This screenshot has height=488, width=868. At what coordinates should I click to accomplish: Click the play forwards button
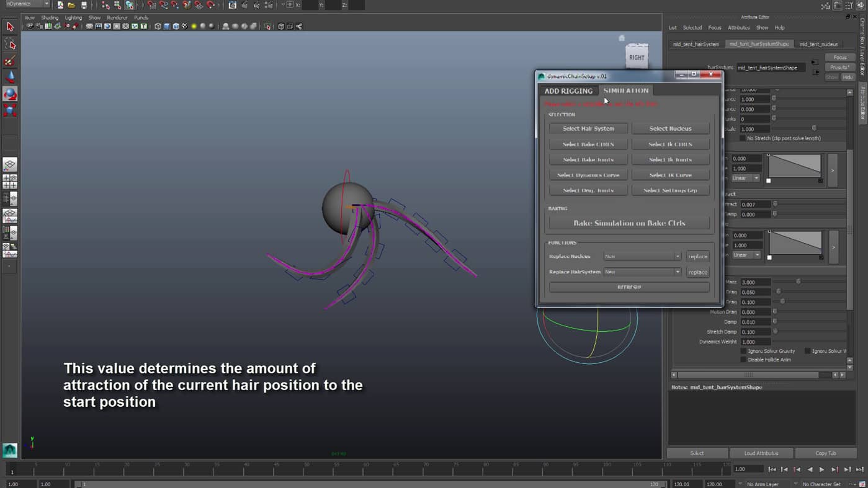(821, 469)
